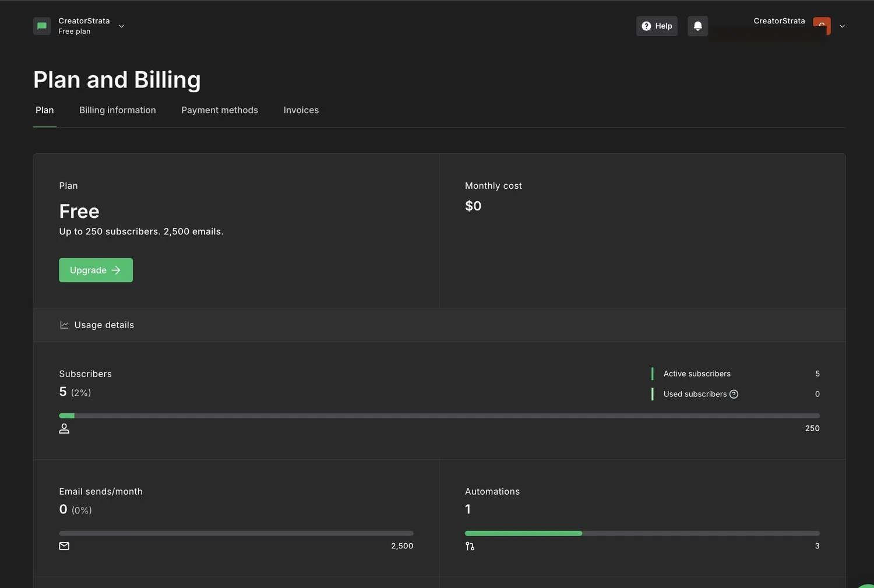Click the Email sends/month label

pos(101,491)
